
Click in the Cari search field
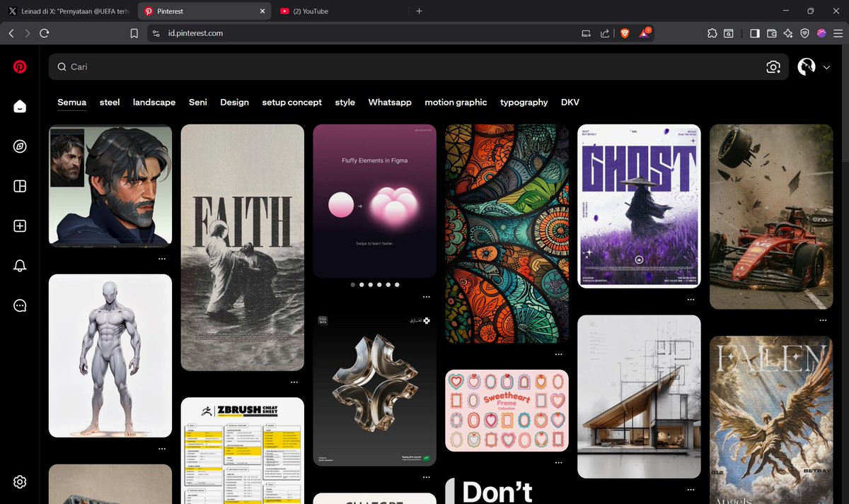[x=418, y=66]
